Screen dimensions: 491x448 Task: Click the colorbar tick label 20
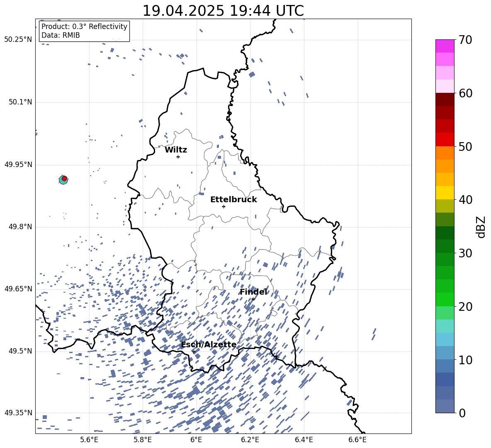pos(465,306)
